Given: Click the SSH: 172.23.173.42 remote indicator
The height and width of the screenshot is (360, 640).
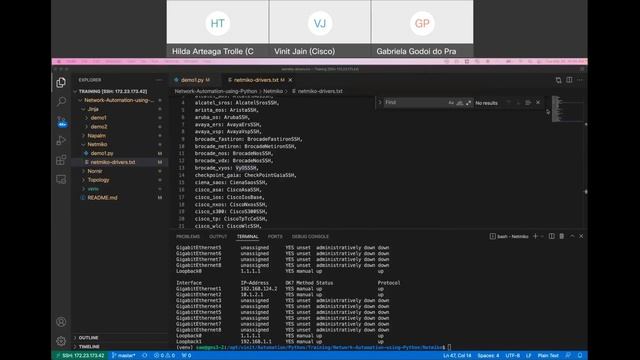Looking at the screenshot, I should [x=80, y=356].
